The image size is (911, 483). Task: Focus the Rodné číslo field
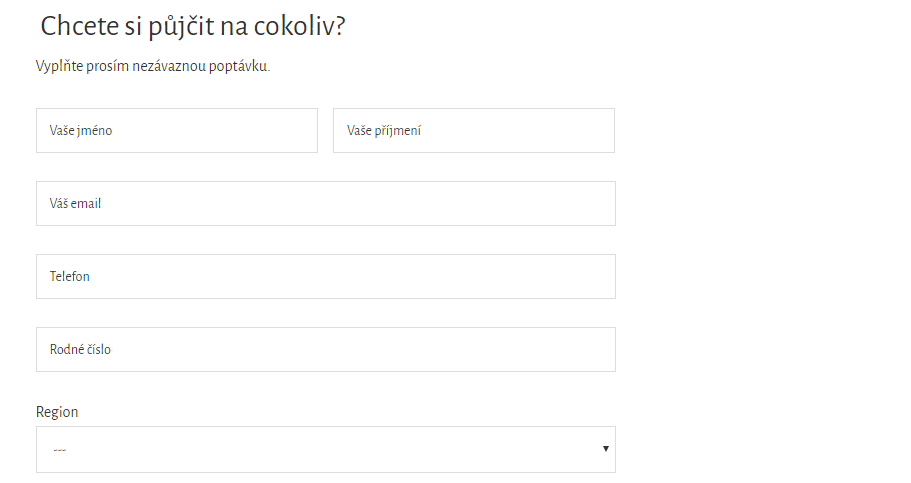[325, 349]
